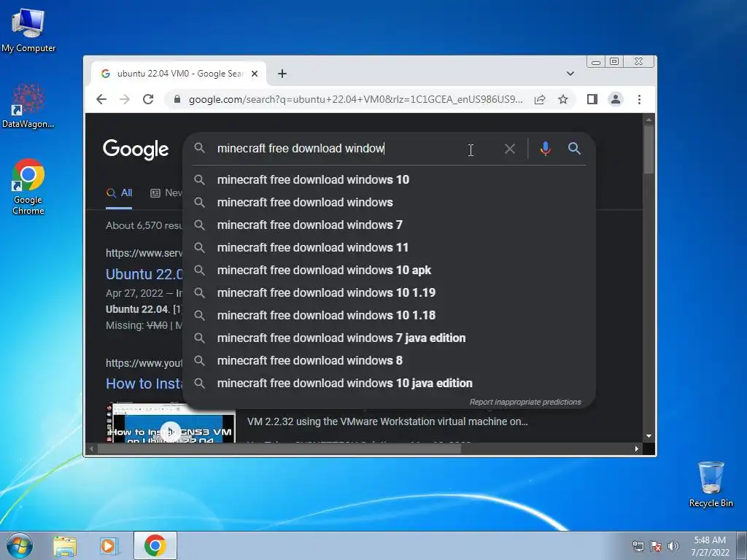Image resolution: width=747 pixels, height=560 pixels.
Task: Expand the tab search chevron
Action: [x=570, y=74]
